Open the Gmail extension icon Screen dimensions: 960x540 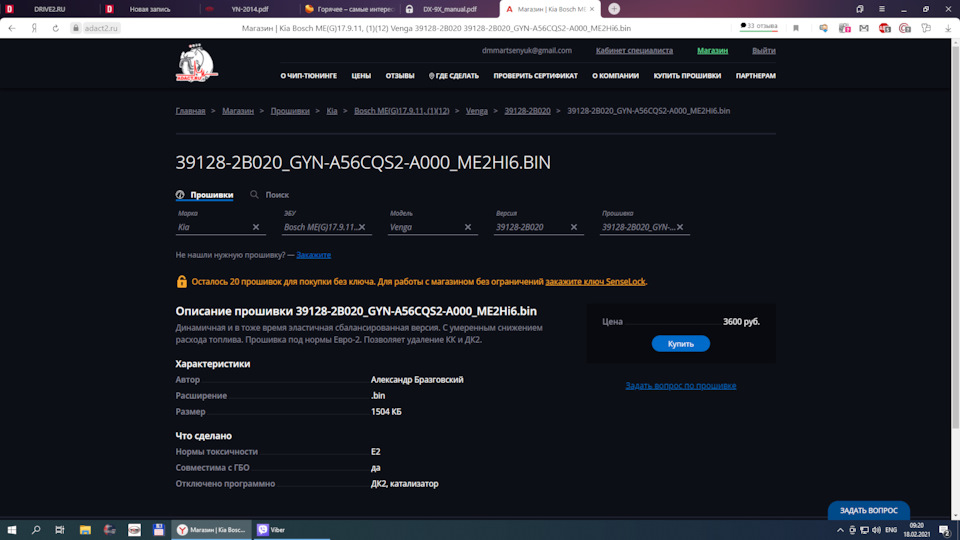coord(864,28)
